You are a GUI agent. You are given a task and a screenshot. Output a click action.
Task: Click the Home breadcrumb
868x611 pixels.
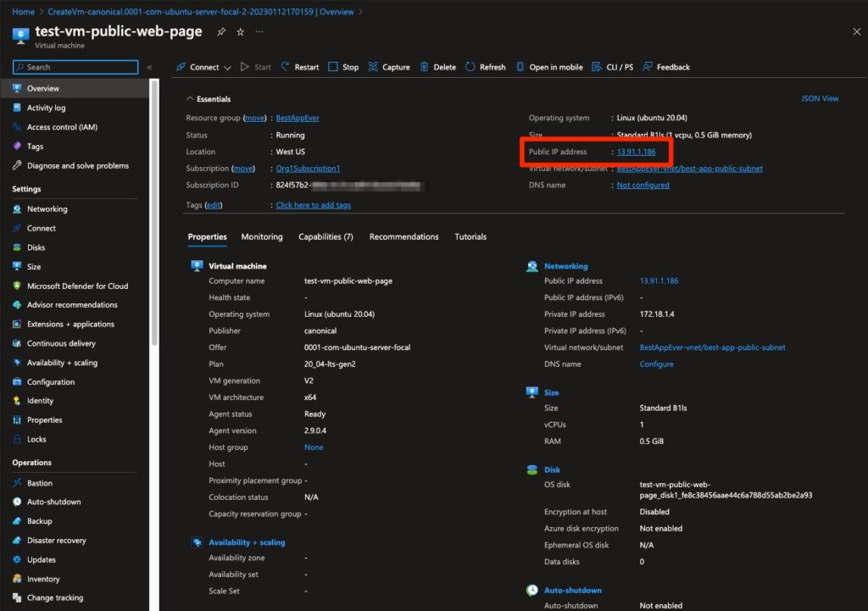tap(23, 12)
